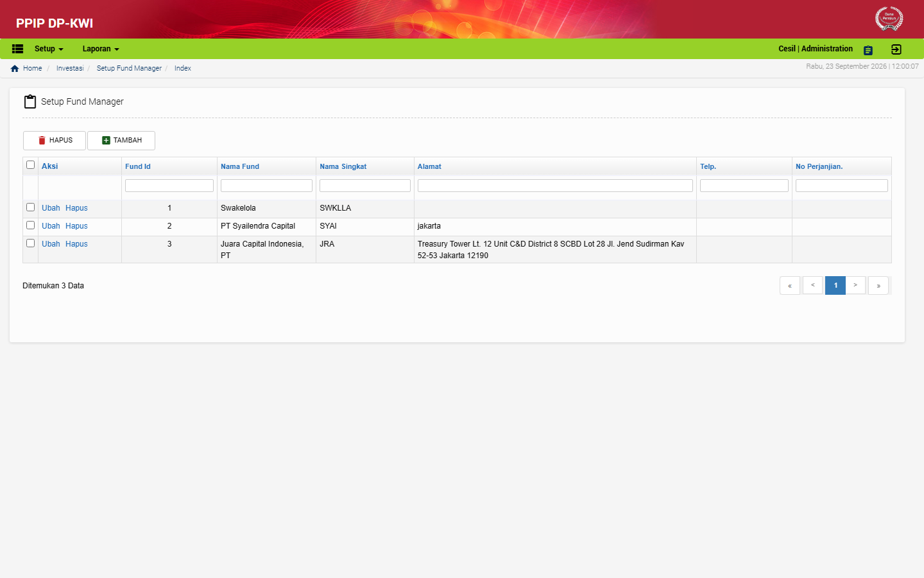The width and height of the screenshot is (924, 578).
Task: Toggle the select-all checkbox in header
Action: click(30, 165)
